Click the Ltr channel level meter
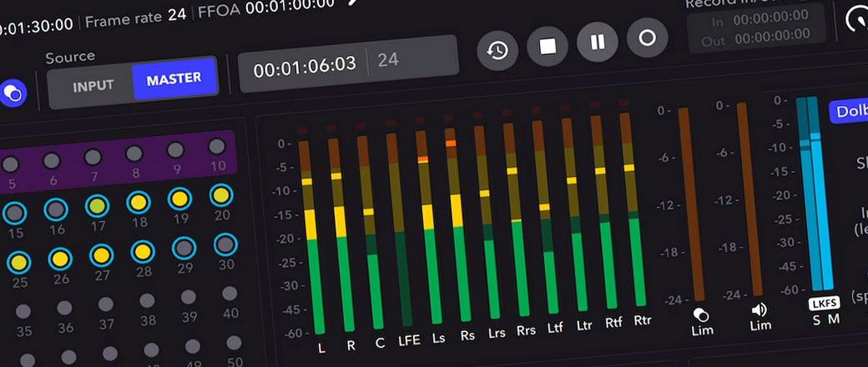The width and height of the screenshot is (868, 367). pyautogui.click(x=574, y=214)
